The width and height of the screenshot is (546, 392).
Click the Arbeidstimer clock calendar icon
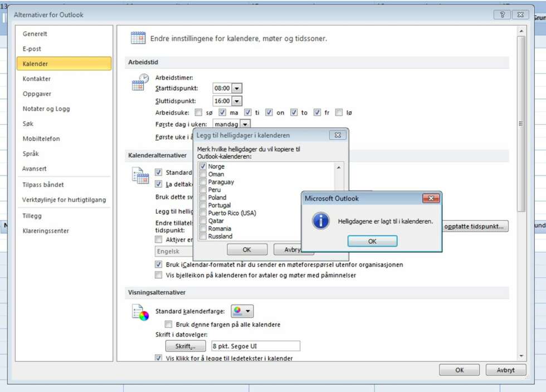click(x=140, y=82)
